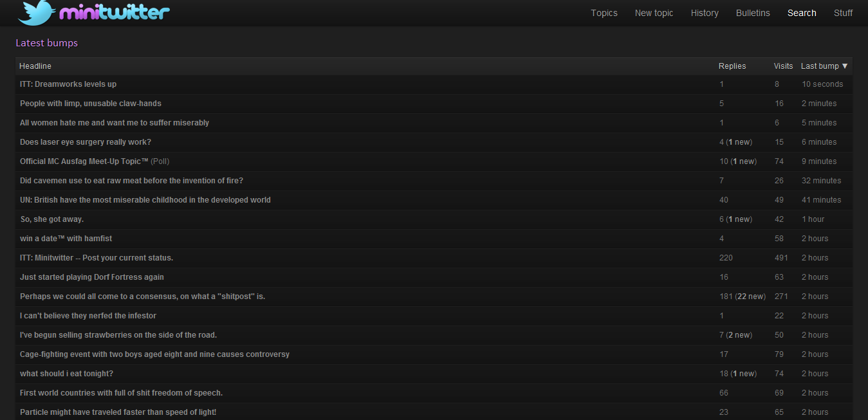Open the cavemen raw meat topic
Screen dimensions: 868x420
131,181
